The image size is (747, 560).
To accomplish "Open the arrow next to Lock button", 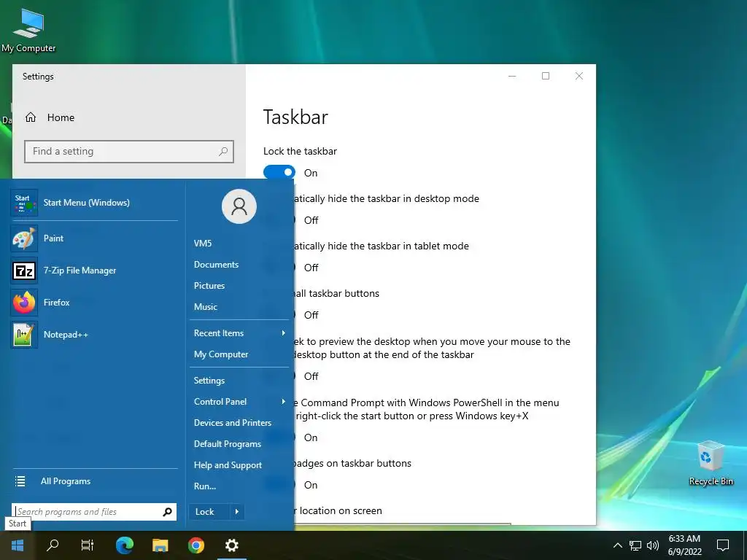I will coord(237,512).
